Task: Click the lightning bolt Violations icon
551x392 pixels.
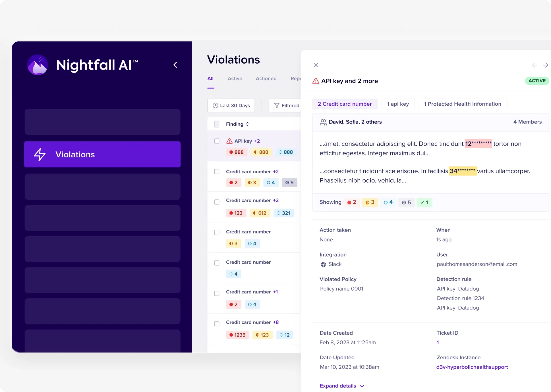Action: (40, 155)
